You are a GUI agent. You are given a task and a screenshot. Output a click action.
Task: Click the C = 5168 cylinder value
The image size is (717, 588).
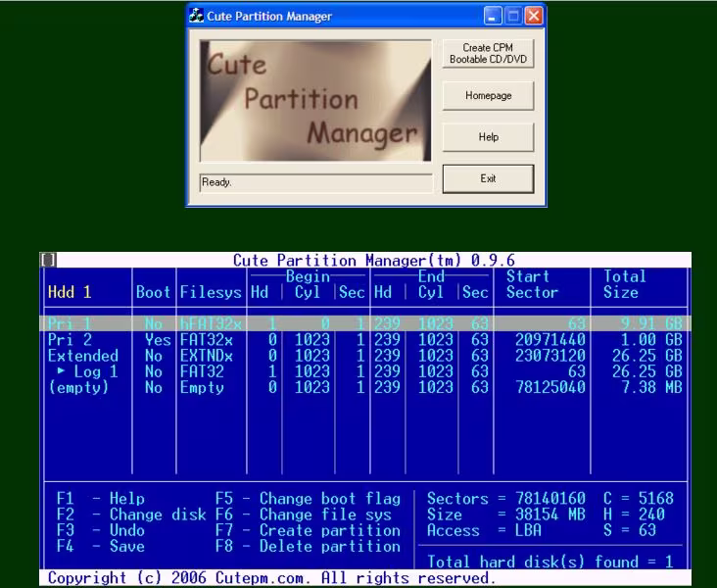[x=638, y=498]
